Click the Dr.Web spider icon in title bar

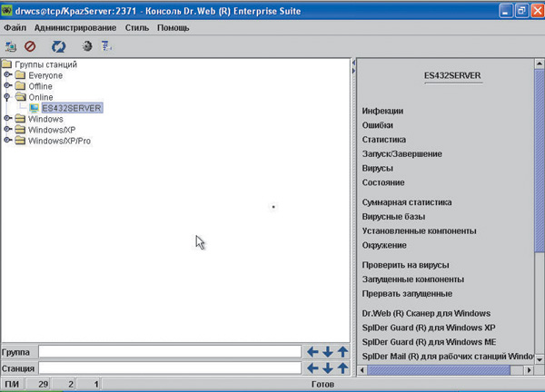coord(7,11)
